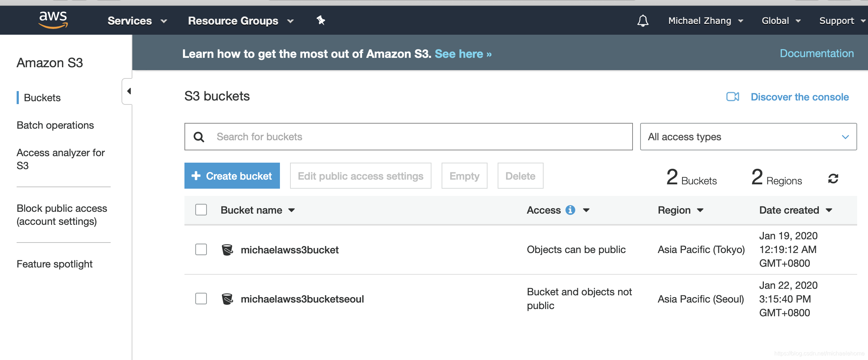The width and height of the screenshot is (868, 360).
Task: Sort by the Bucket name column
Action: tap(258, 210)
